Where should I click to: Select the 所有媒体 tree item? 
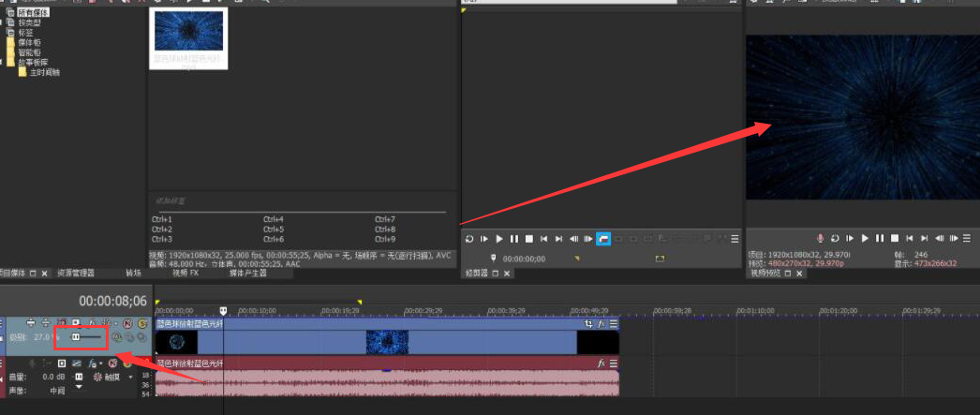[x=33, y=12]
